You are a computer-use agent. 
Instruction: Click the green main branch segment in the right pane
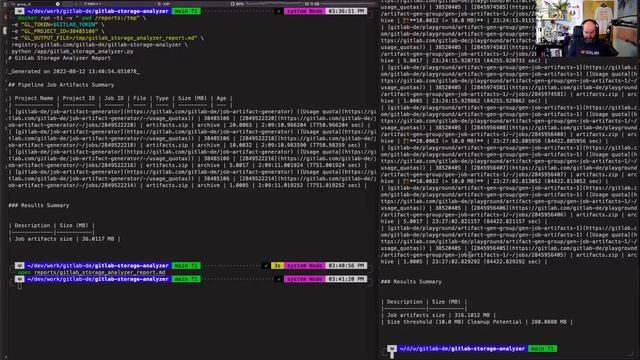point(542,349)
